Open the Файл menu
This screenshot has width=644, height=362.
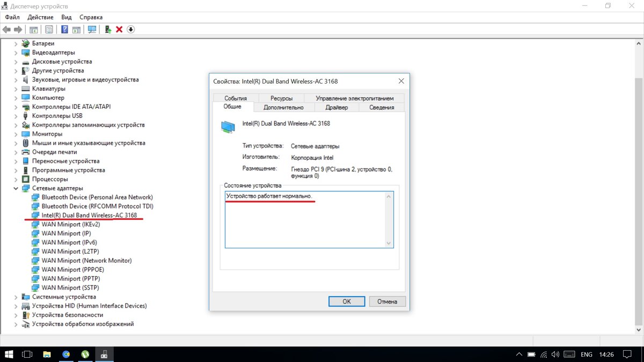click(12, 17)
